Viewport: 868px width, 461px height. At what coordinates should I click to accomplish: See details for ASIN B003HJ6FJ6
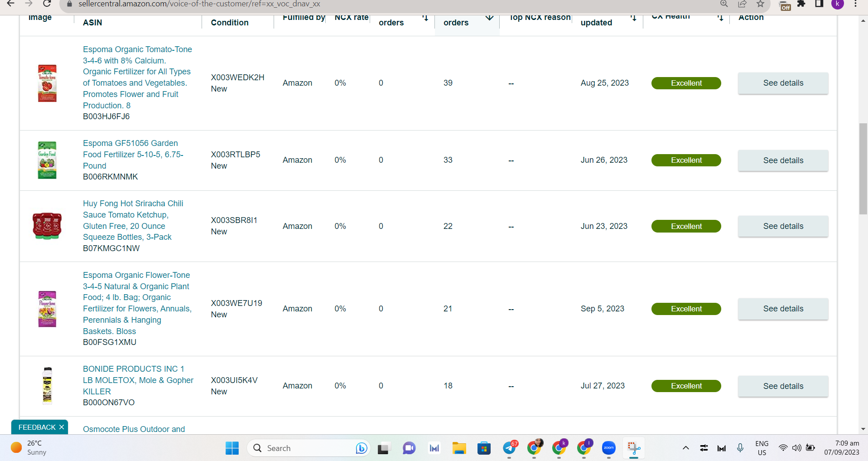click(x=783, y=83)
